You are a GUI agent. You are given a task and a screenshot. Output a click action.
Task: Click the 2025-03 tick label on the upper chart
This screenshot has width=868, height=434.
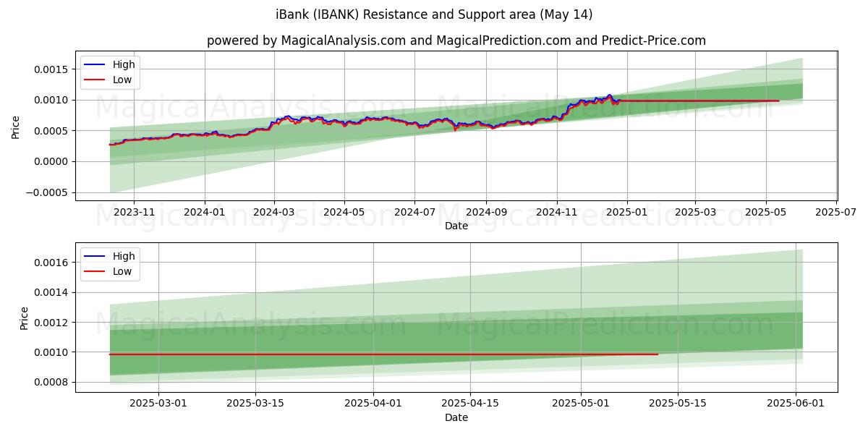pyautogui.click(x=695, y=213)
